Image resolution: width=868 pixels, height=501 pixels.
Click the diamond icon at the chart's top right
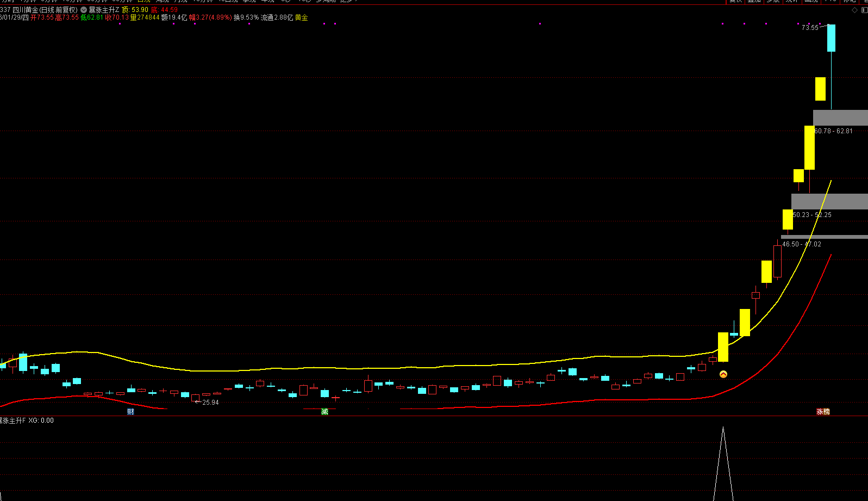(x=854, y=10)
